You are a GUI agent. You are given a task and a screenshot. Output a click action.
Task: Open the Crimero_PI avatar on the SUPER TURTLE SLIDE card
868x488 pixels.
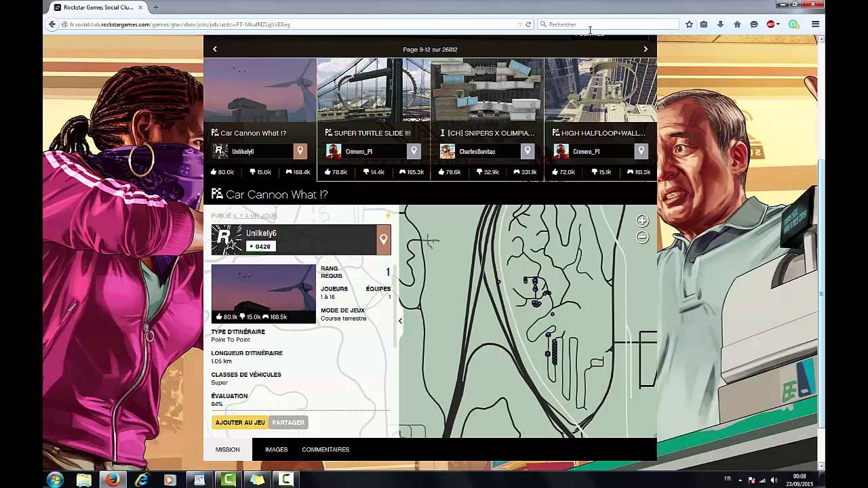(x=334, y=151)
